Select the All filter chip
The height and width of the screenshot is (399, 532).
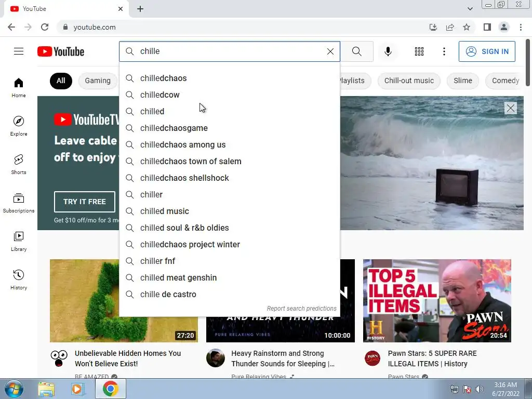[x=61, y=81]
